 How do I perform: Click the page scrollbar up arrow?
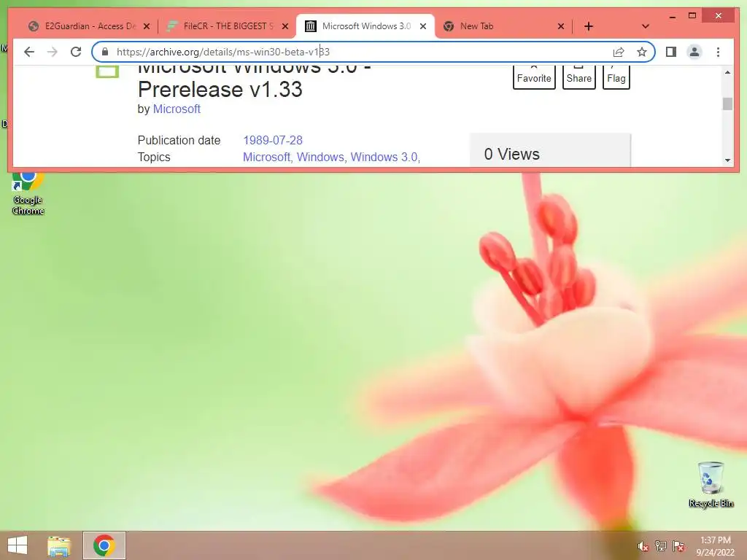coord(727,72)
